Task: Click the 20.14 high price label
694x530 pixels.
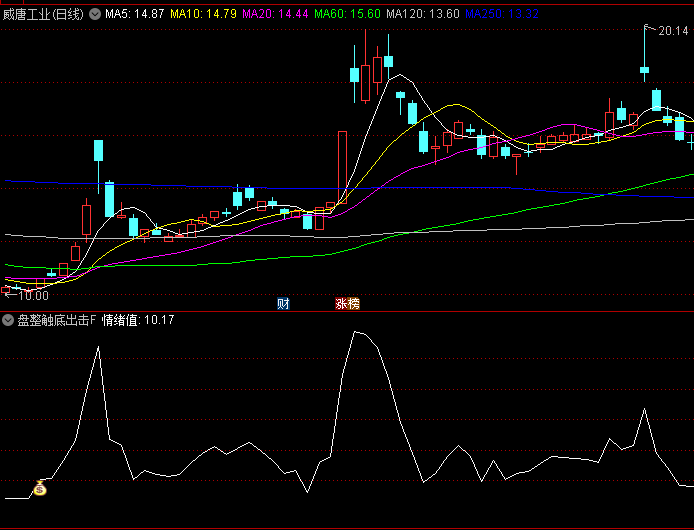Action: click(673, 31)
